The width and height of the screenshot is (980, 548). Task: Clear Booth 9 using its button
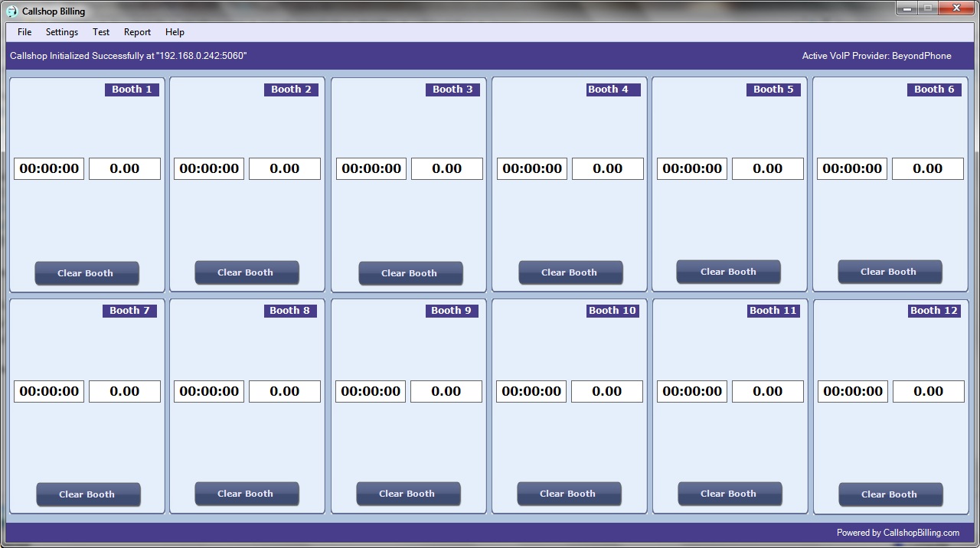click(x=408, y=494)
